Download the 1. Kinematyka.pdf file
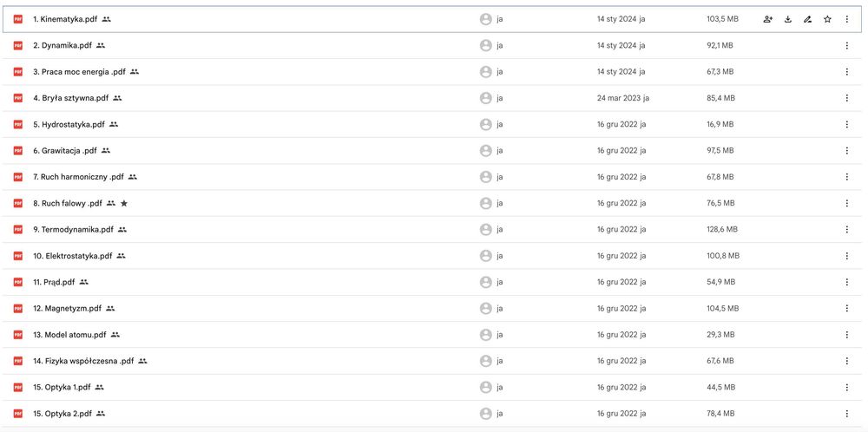The image size is (868, 432). [788, 19]
